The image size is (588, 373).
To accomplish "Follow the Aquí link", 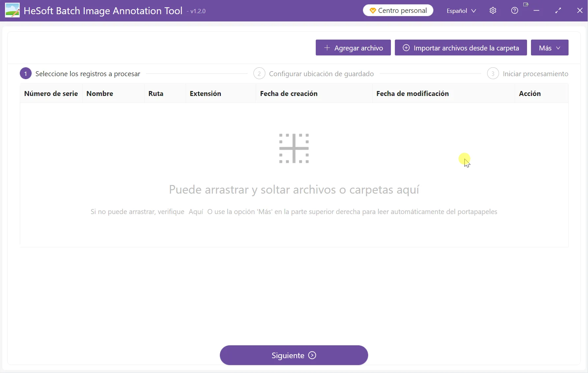I will pos(196,212).
